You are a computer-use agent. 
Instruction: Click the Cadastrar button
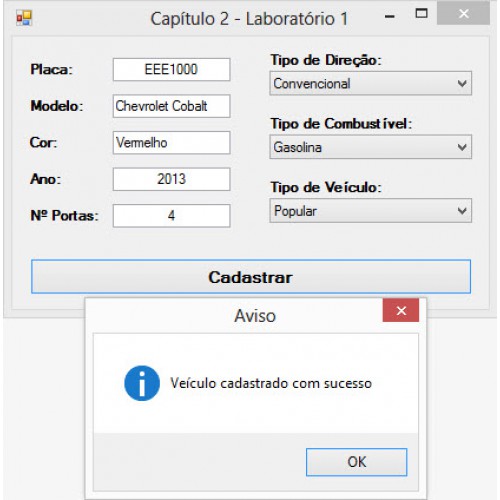coord(251,277)
